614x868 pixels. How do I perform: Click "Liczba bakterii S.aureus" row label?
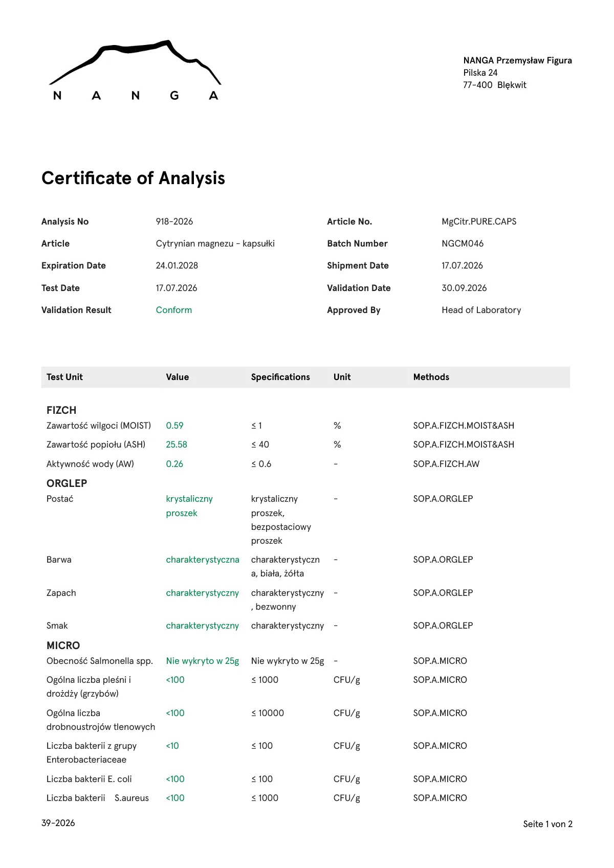point(98,798)
